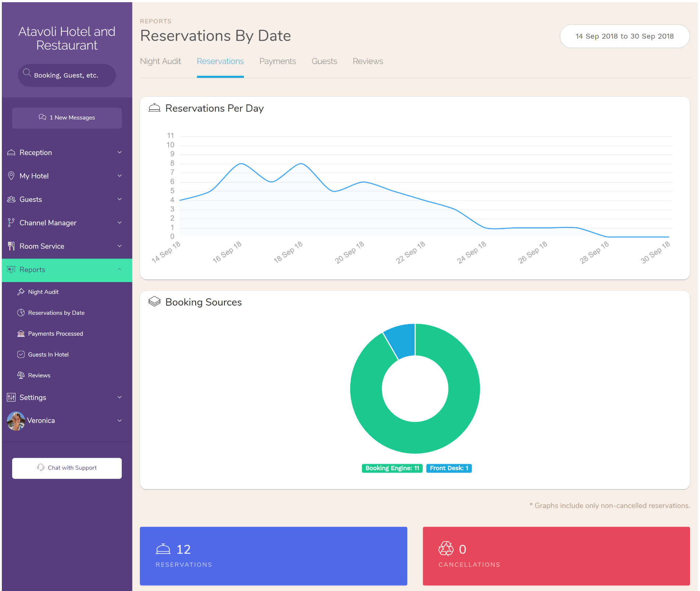700x591 pixels.
Task: Switch to the Night Audit tab
Action: click(x=160, y=61)
